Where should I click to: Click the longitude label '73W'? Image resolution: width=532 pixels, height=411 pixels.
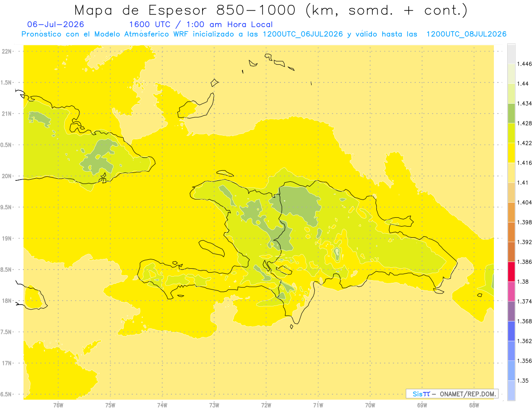click(x=214, y=405)
